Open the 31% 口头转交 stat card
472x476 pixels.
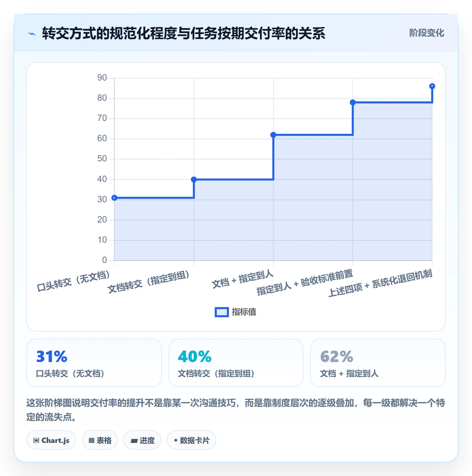[x=94, y=363]
